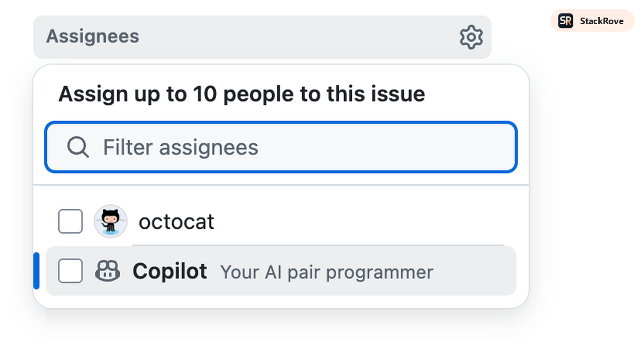
Task: Click the Filter assignees input field
Action: [281, 147]
